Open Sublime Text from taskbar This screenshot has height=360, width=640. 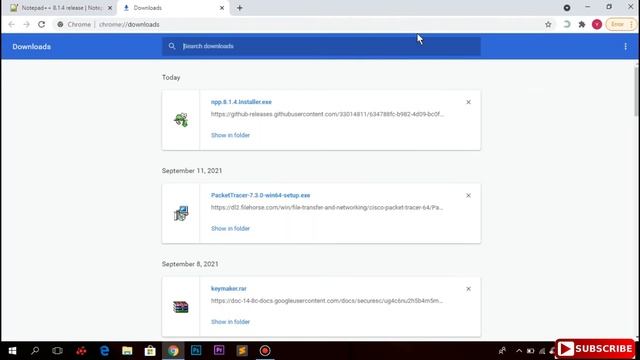point(242,351)
